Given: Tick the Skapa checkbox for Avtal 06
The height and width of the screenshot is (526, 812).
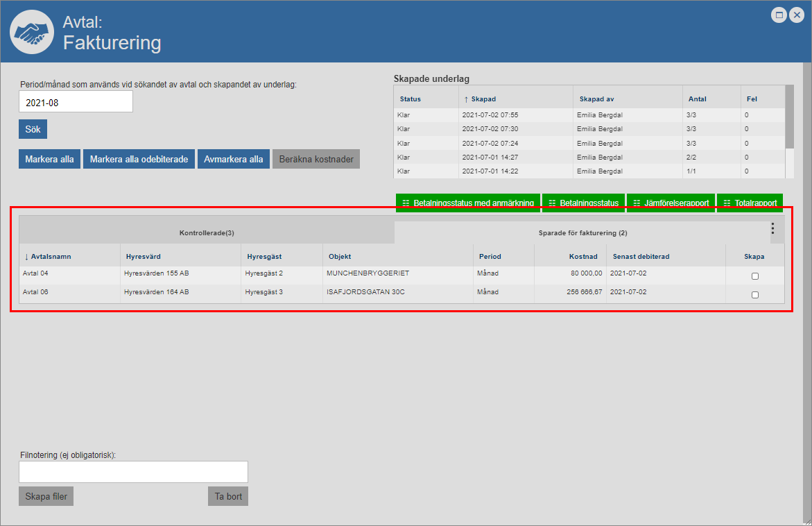Looking at the screenshot, I should tap(755, 295).
